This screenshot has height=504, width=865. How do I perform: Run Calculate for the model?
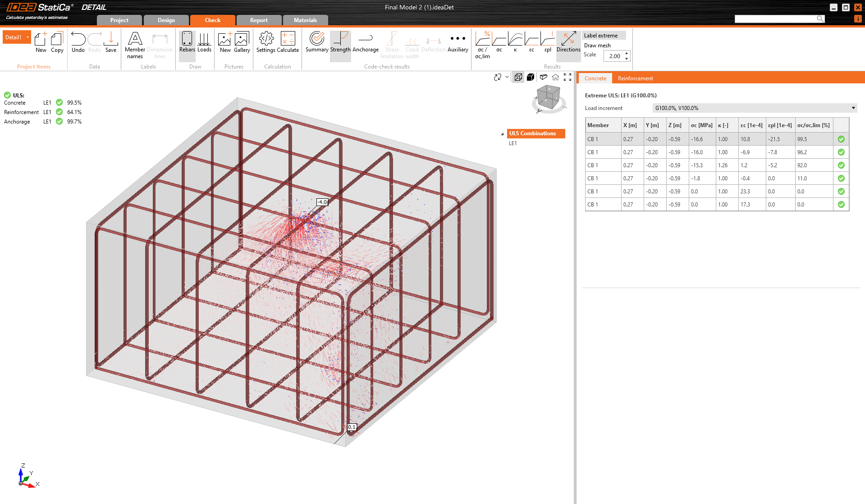[x=288, y=43]
